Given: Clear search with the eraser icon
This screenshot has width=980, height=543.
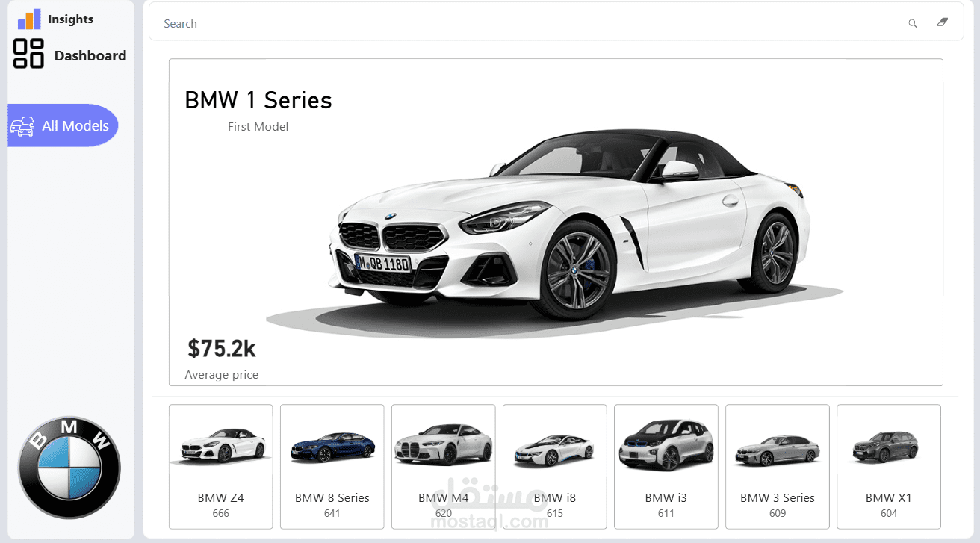Looking at the screenshot, I should pos(942,22).
